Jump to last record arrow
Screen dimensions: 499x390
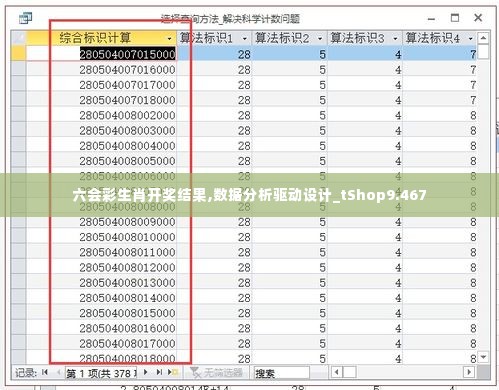click(x=159, y=372)
